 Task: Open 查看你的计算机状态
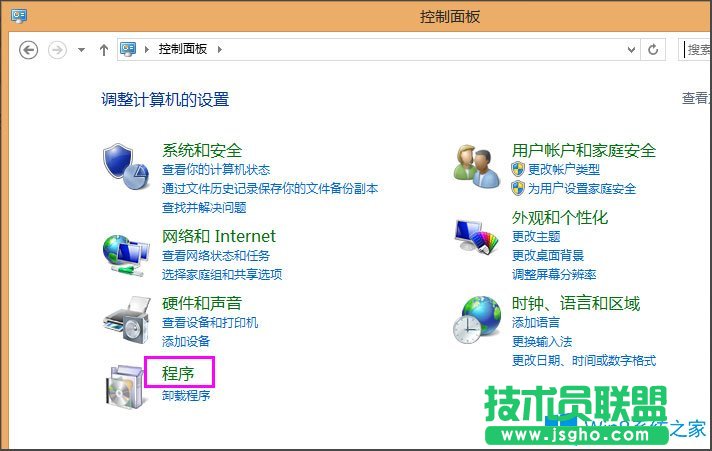click(216, 170)
